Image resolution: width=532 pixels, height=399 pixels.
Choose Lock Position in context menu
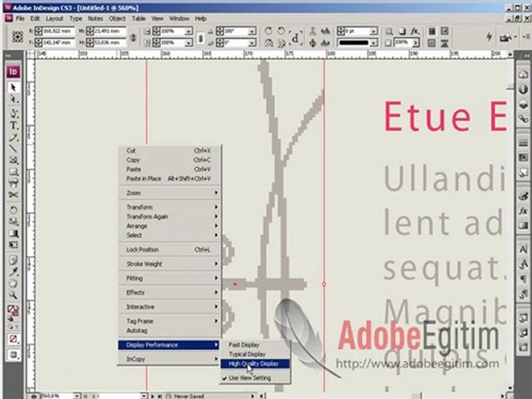pos(170,250)
